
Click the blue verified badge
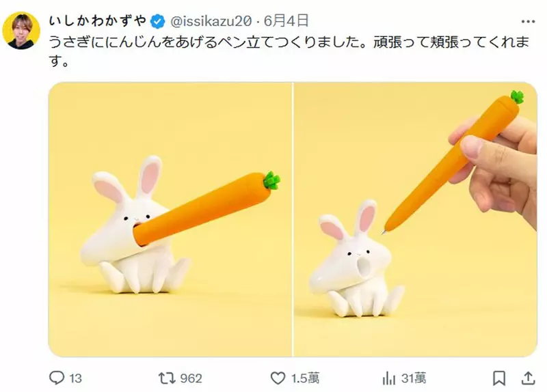pos(158,22)
